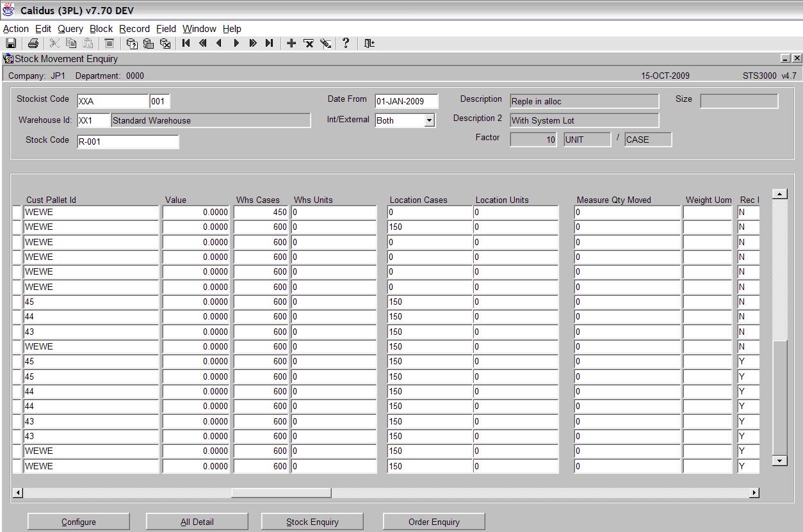Open the Int/External dropdown showing Both
This screenshot has height=532, width=803.
(x=429, y=120)
